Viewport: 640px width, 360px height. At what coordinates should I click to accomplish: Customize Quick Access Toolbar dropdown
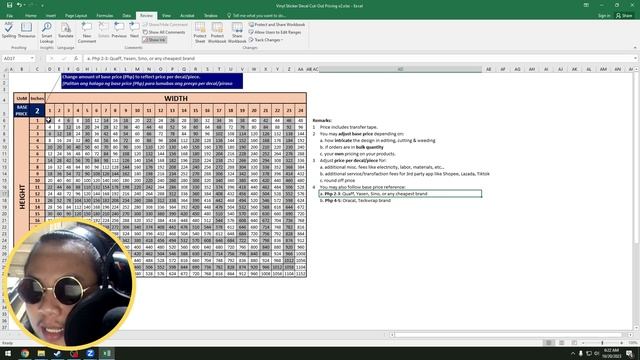42,5
